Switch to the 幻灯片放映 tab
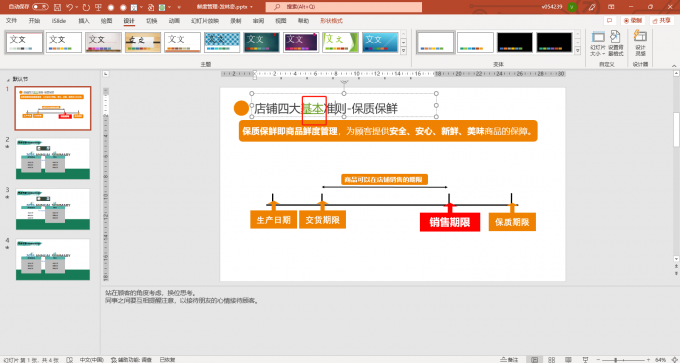The width and height of the screenshot is (680, 363). point(205,21)
